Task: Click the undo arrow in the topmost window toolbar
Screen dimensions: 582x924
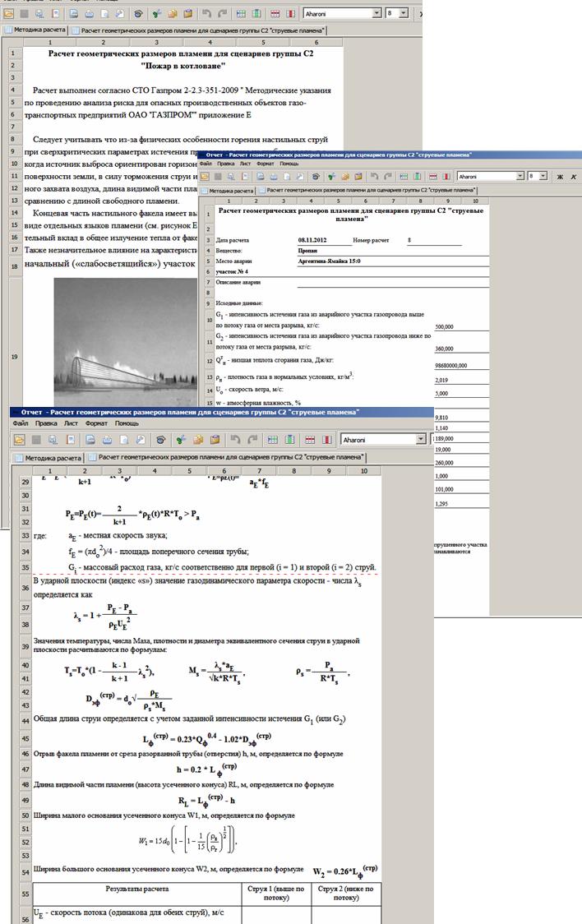Action: tap(206, 14)
